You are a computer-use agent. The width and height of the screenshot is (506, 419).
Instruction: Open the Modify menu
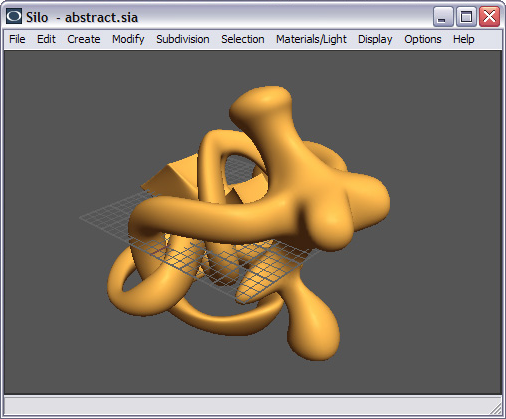pos(128,39)
